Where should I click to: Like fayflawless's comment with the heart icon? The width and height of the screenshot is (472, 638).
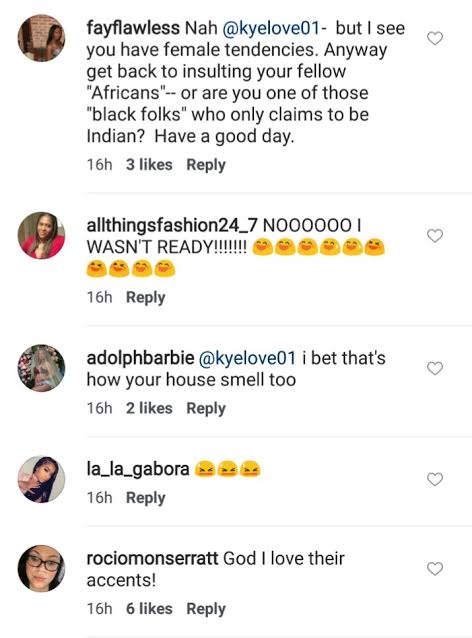pyautogui.click(x=435, y=38)
